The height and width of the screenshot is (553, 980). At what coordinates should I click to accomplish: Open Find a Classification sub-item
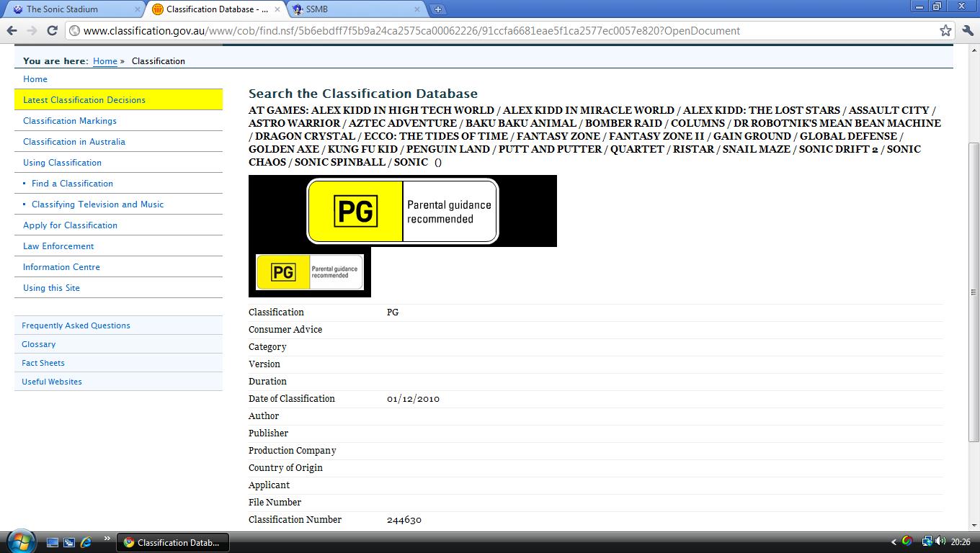coord(72,184)
